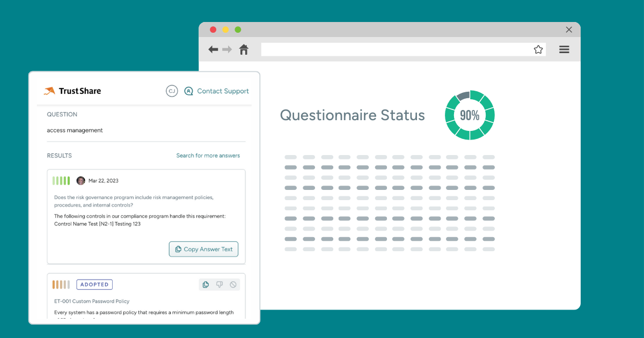Click 'Every system has a password policy' text

tap(144, 313)
